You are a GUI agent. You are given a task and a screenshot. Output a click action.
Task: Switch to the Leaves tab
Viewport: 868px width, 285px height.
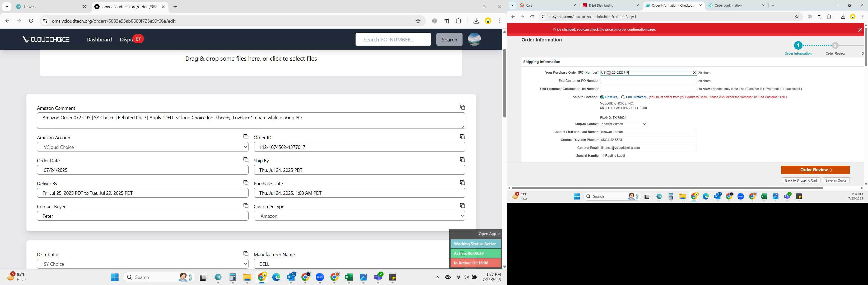[50, 7]
